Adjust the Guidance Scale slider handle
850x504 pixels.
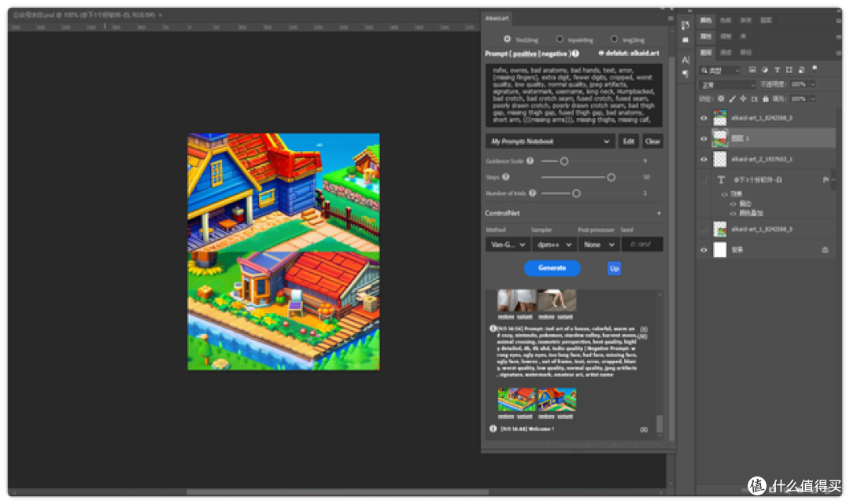click(x=564, y=161)
